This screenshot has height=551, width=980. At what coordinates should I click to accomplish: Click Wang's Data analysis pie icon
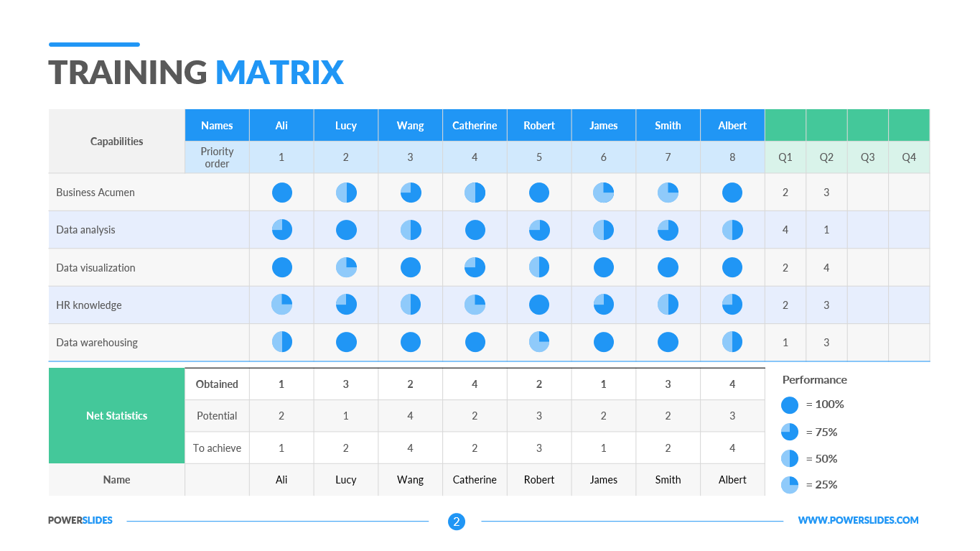click(x=411, y=230)
